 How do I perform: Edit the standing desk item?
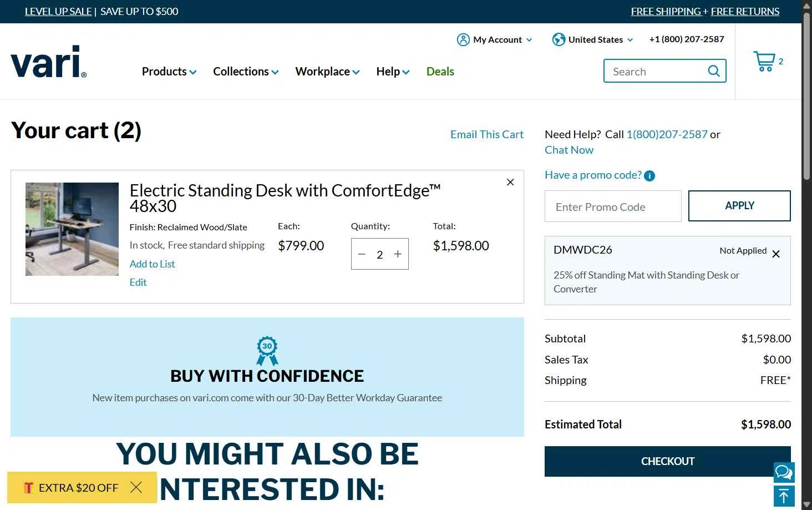(138, 282)
